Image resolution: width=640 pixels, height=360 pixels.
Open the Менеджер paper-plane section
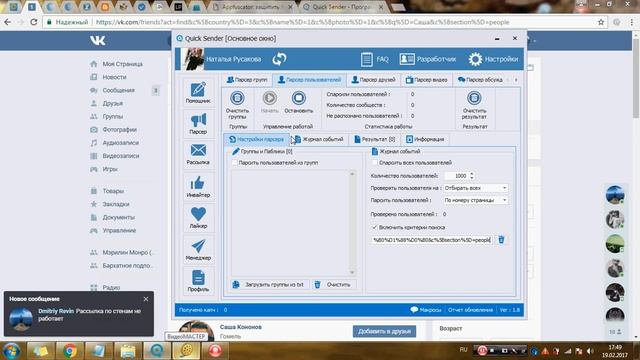(x=198, y=249)
